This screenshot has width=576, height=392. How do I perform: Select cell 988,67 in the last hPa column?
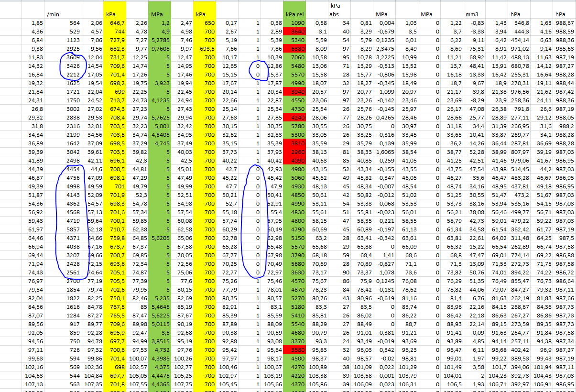[x=565, y=22]
